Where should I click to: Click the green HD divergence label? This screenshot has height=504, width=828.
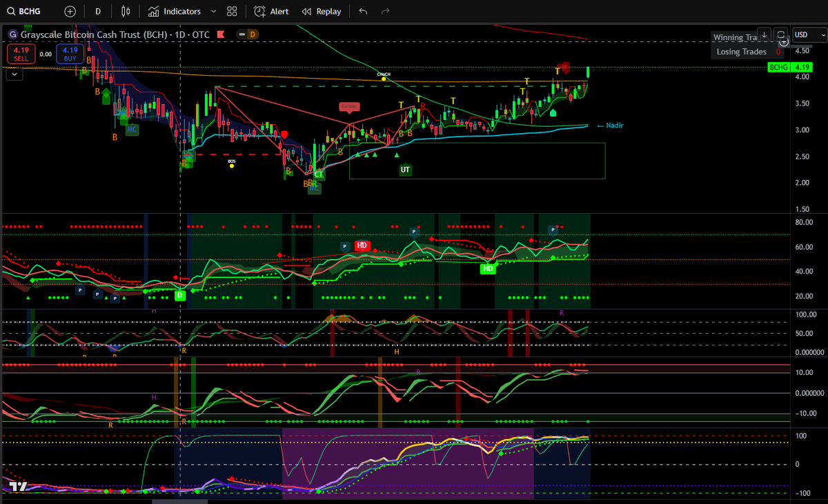(488, 268)
